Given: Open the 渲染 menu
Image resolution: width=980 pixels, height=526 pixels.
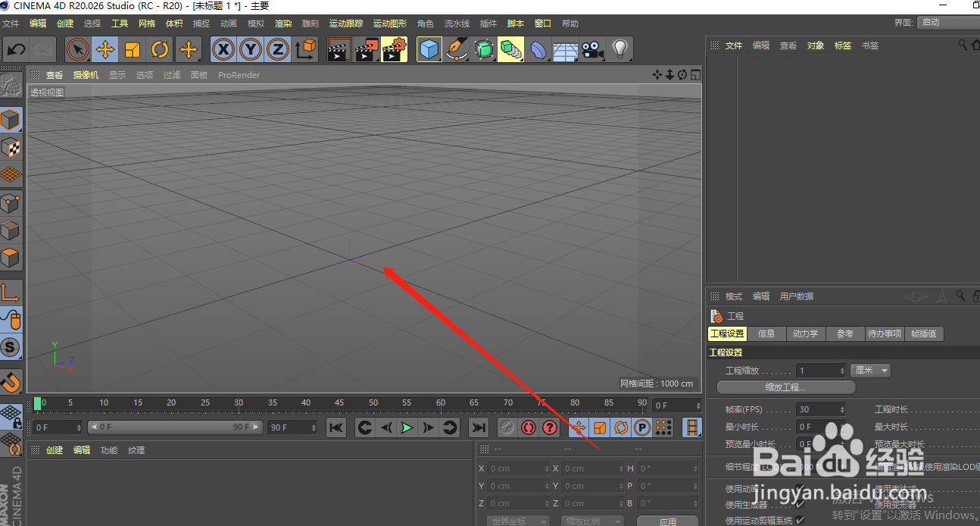Looking at the screenshot, I should [283, 23].
